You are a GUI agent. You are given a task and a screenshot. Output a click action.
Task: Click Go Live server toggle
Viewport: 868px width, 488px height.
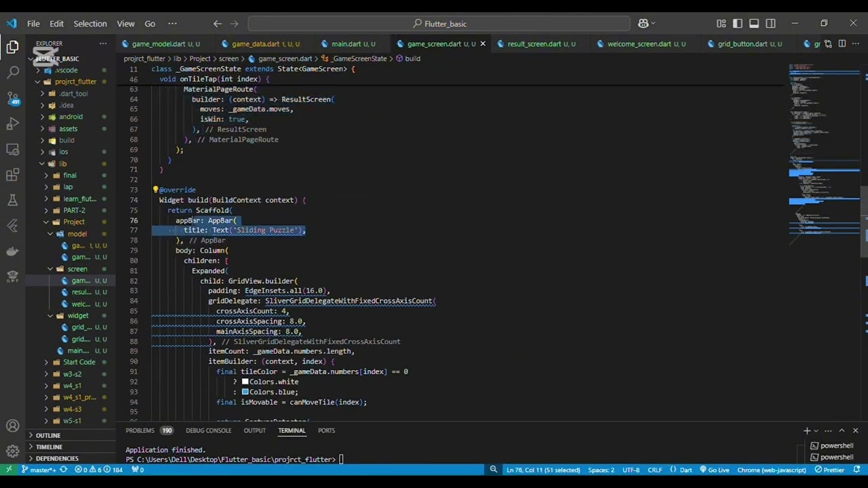pyautogui.click(x=714, y=470)
